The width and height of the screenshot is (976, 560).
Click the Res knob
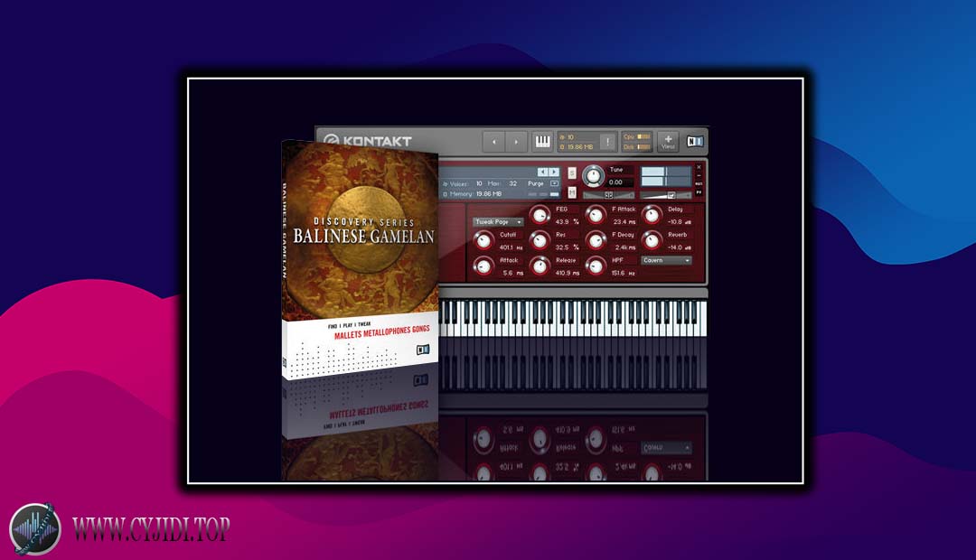[540, 241]
